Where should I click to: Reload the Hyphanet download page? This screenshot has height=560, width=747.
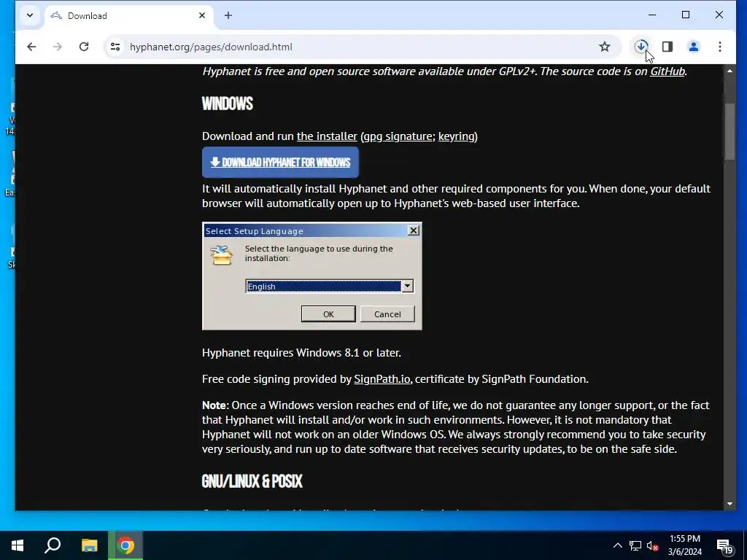pyautogui.click(x=84, y=47)
